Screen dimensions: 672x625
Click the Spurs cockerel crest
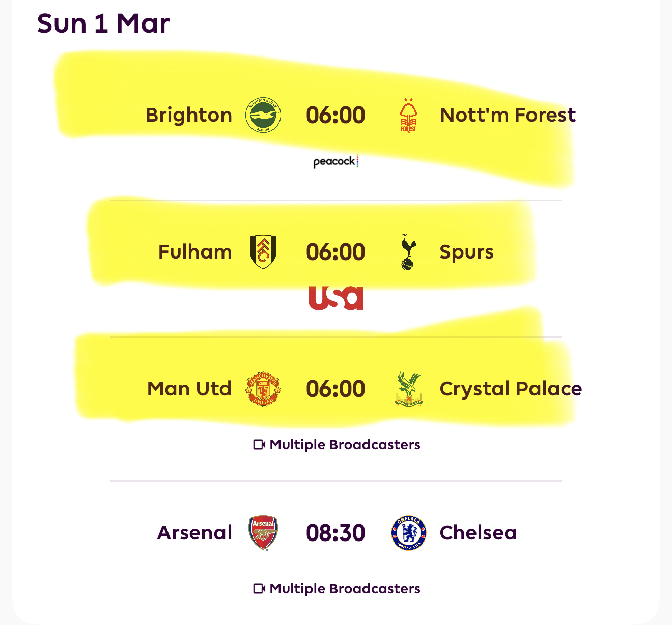408,252
